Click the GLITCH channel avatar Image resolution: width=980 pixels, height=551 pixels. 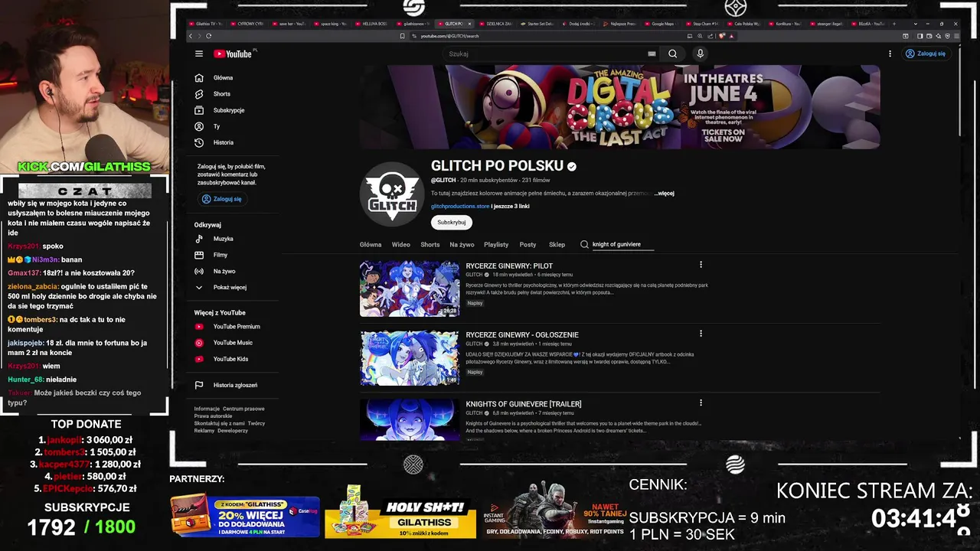pyautogui.click(x=392, y=194)
